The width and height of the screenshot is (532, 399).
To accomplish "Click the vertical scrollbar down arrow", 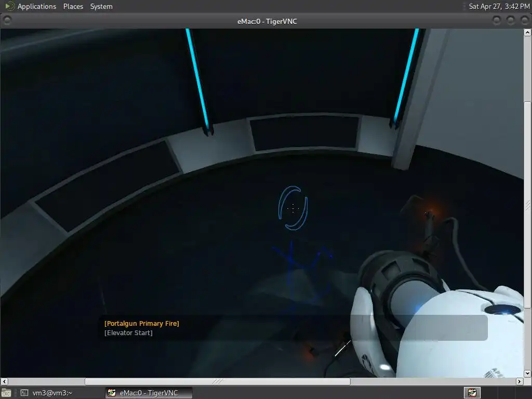I will coord(527,374).
